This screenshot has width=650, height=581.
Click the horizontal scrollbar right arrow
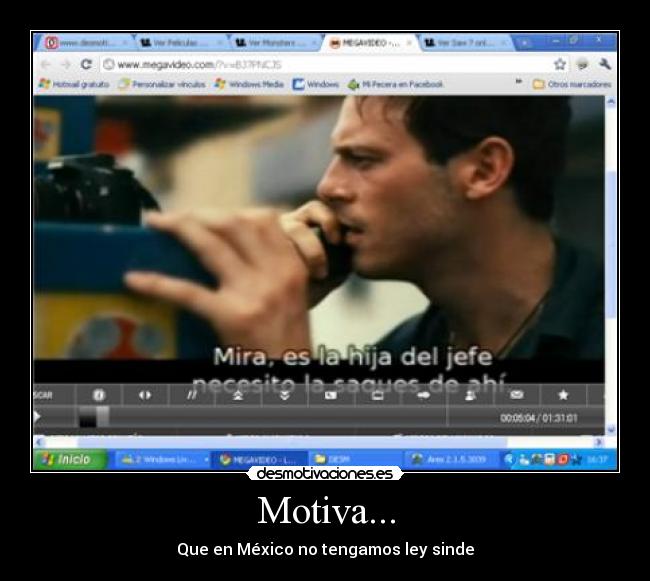click(599, 442)
